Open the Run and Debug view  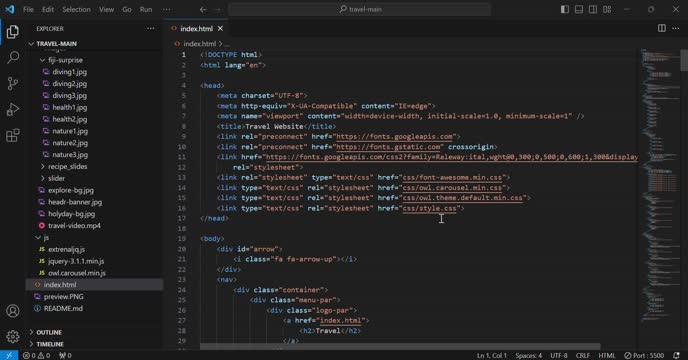pyautogui.click(x=13, y=109)
